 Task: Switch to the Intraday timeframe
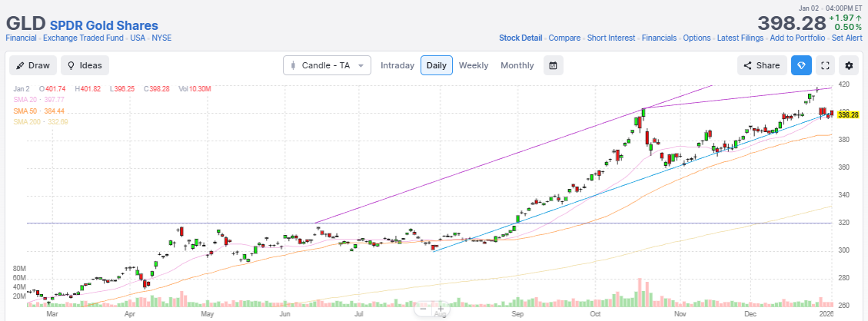click(397, 65)
